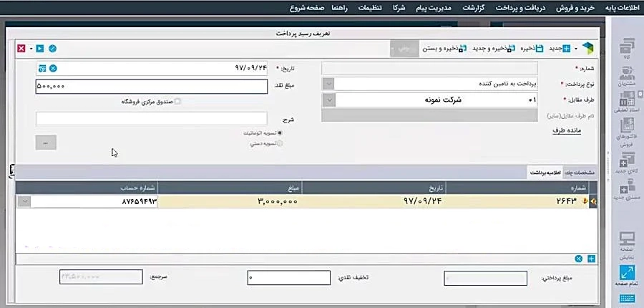Click the مانده طرف link
Image resolution: width=644 pixels, height=308 pixels.
tap(567, 131)
